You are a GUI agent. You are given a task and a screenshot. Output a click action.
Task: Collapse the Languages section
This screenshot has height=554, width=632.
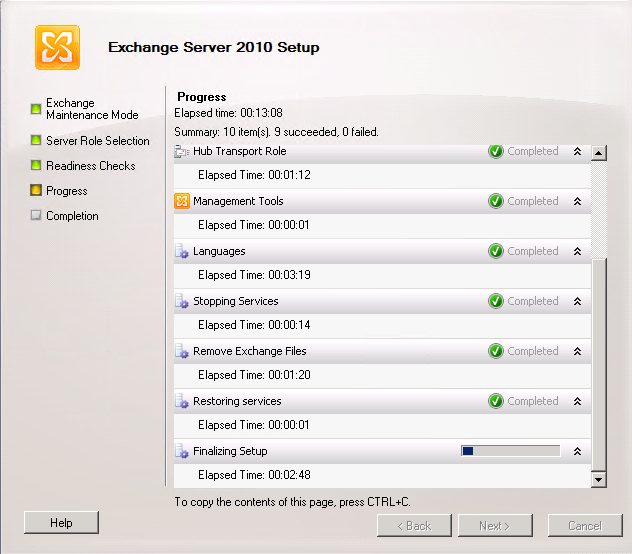[578, 251]
